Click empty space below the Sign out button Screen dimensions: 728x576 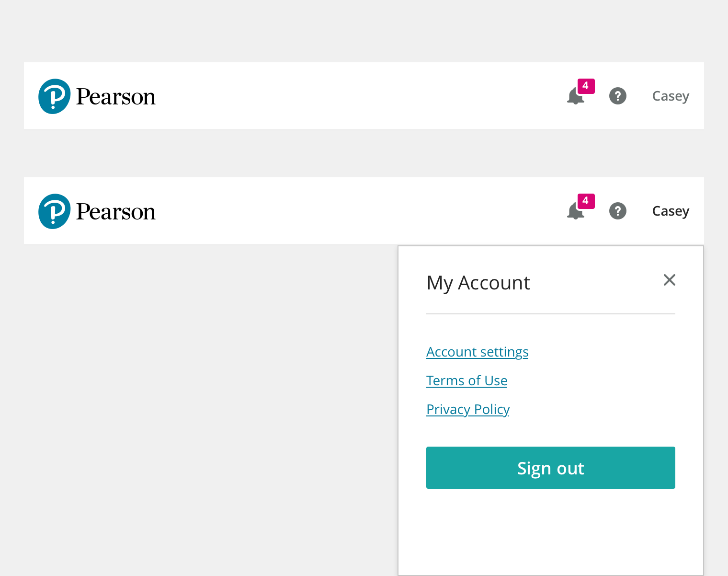(550, 532)
